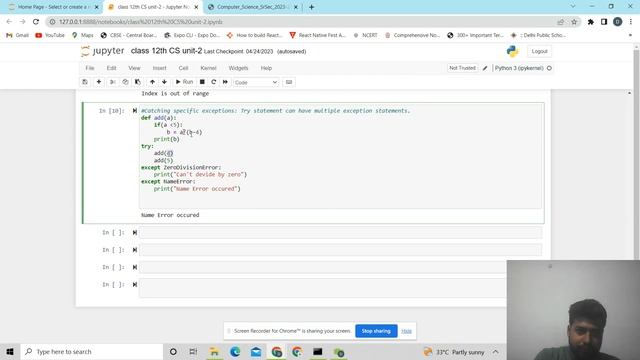Click the Not Trusted notebook button
This screenshot has width=640, height=360.
(x=462, y=68)
